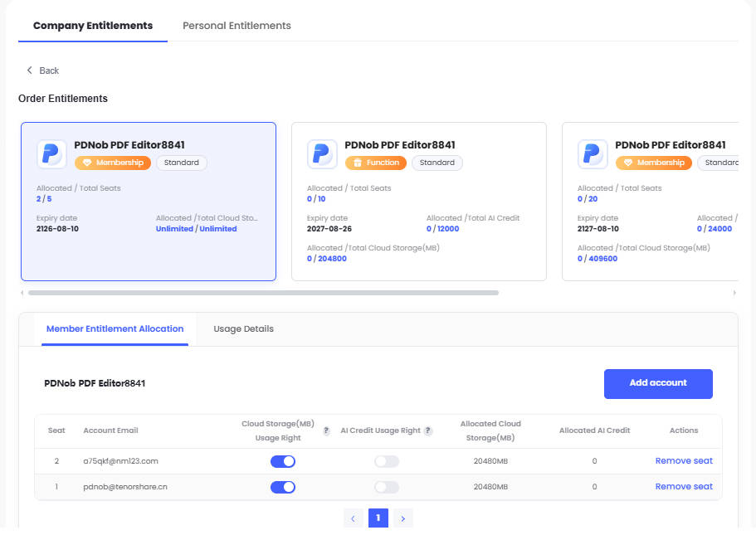Screen dimensions: 756x535
Task: Click Unlimited / Unlimited cloud storage value
Action: (x=196, y=228)
